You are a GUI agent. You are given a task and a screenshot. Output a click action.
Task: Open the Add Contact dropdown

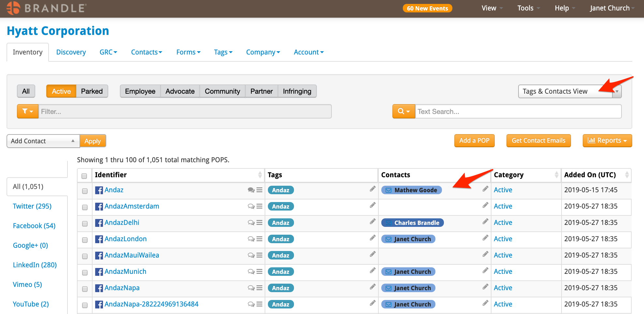tap(43, 141)
